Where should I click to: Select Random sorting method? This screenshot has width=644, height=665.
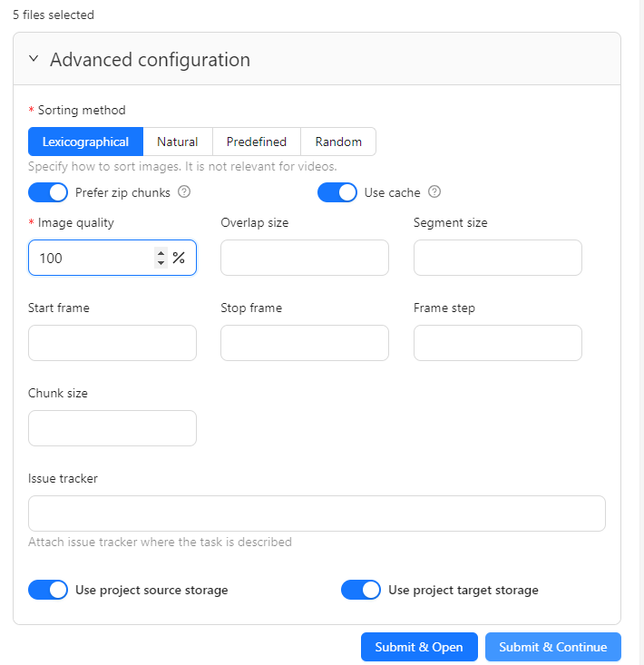click(338, 142)
